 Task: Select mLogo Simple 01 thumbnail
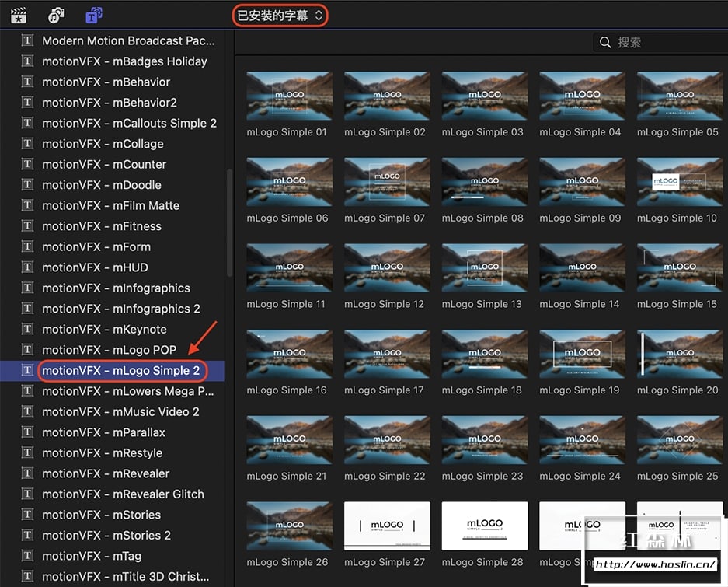(x=289, y=96)
